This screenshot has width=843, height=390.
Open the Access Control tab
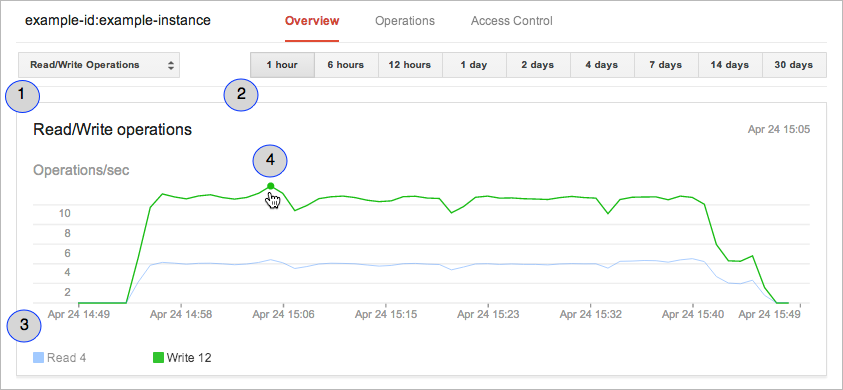pyautogui.click(x=511, y=21)
